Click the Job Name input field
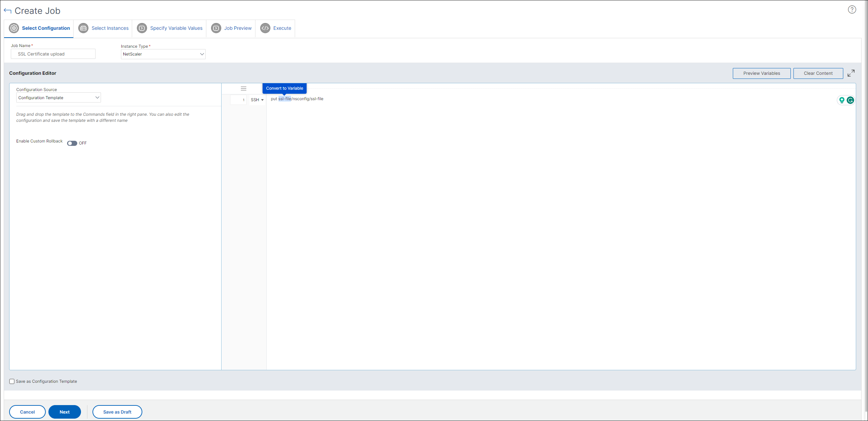Image resolution: width=868 pixels, height=421 pixels. pos(53,54)
